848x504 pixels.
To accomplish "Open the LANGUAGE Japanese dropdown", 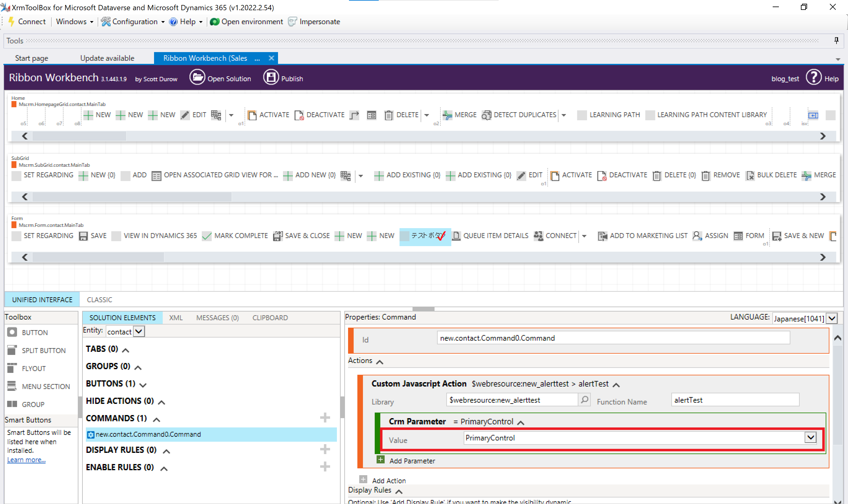I will tap(832, 319).
